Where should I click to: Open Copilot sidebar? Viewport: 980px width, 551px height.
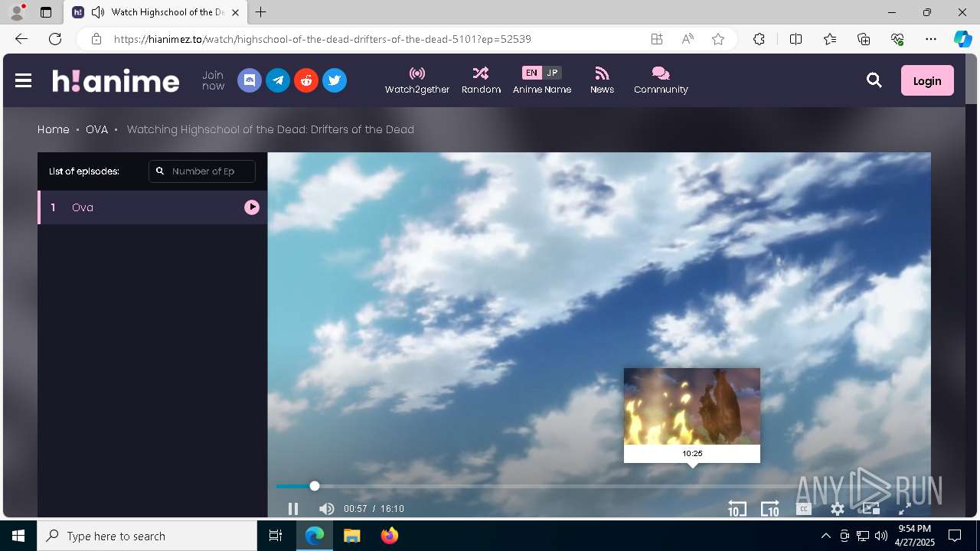(963, 39)
